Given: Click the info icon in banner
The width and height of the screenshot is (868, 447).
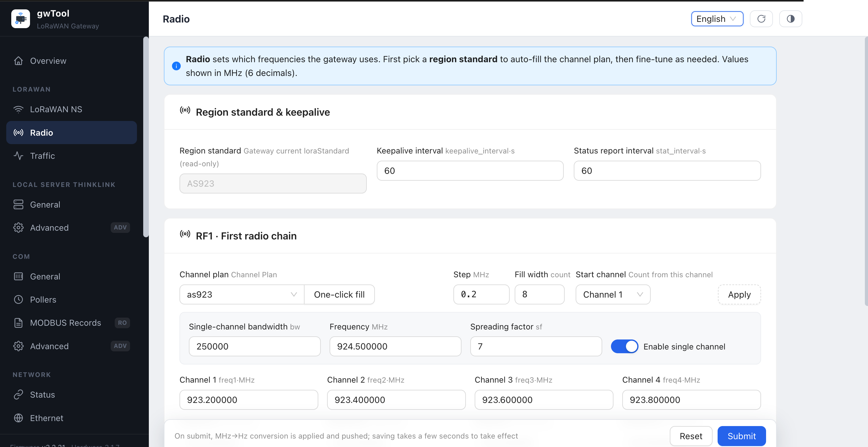Looking at the screenshot, I should pos(176,66).
